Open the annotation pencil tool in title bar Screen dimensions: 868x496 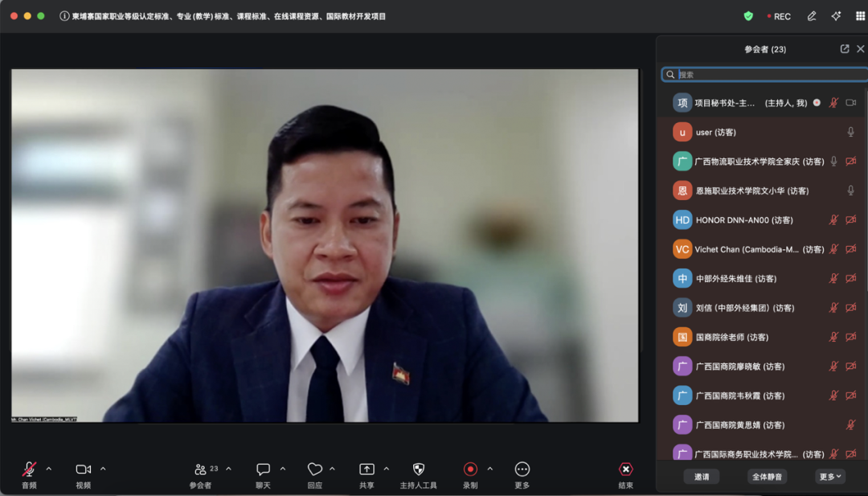pos(812,16)
